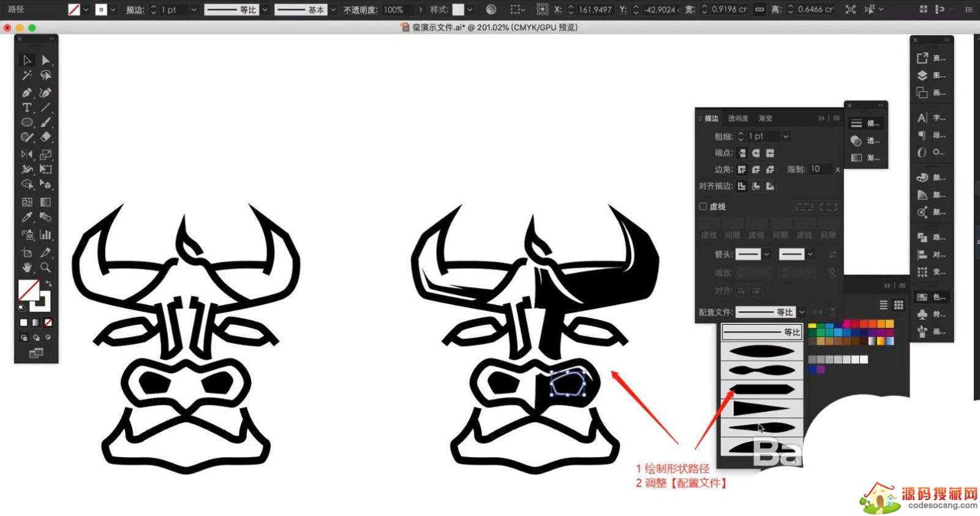
Task: Enable the 虚线 dashed line checkbox
Action: 703,207
